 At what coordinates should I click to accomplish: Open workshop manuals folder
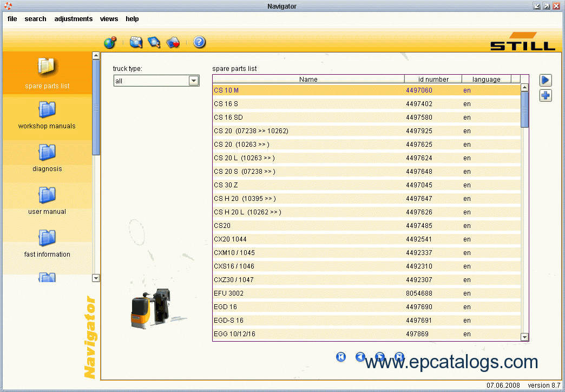tap(47, 116)
